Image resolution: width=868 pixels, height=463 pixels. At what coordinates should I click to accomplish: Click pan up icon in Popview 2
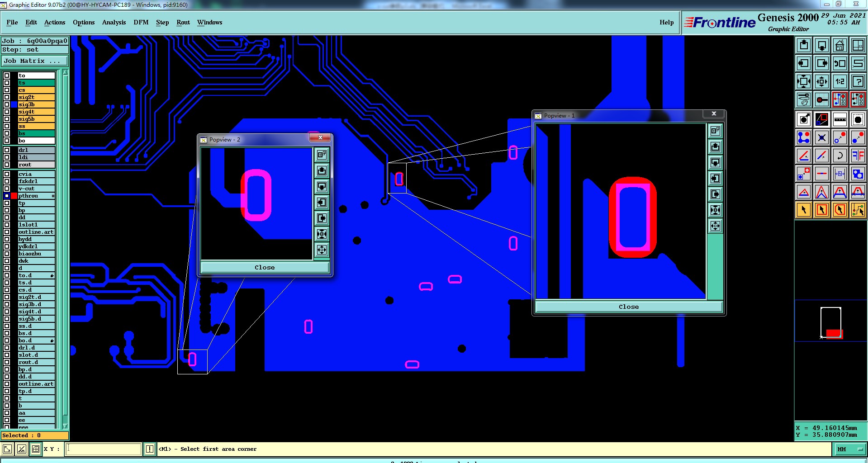point(322,170)
